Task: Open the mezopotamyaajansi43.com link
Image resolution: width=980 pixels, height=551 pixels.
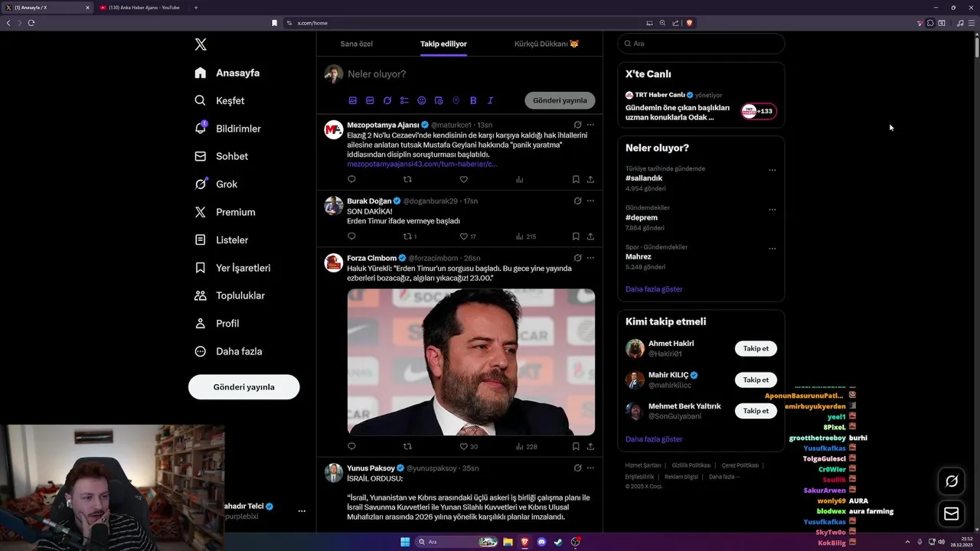Action: [x=422, y=164]
